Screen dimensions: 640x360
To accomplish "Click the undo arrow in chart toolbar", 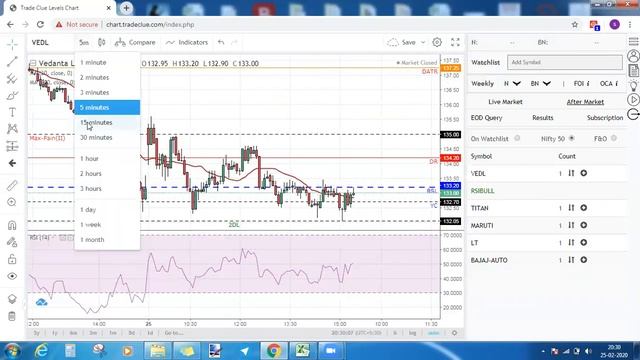I will pyautogui.click(x=221, y=42).
